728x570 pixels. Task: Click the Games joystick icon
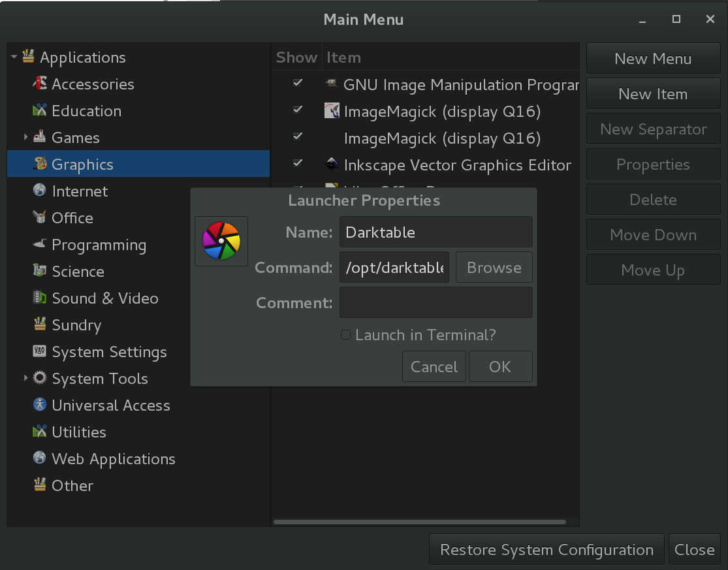(x=40, y=137)
